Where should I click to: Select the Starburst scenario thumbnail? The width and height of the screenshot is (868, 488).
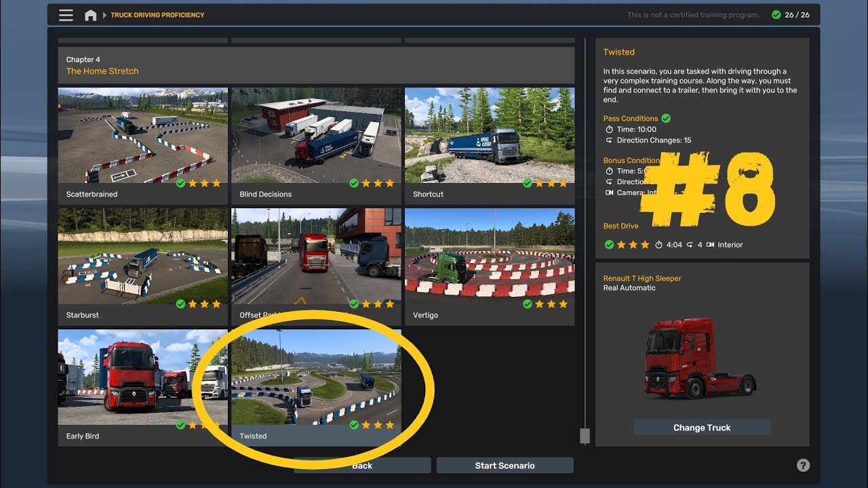pyautogui.click(x=143, y=256)
